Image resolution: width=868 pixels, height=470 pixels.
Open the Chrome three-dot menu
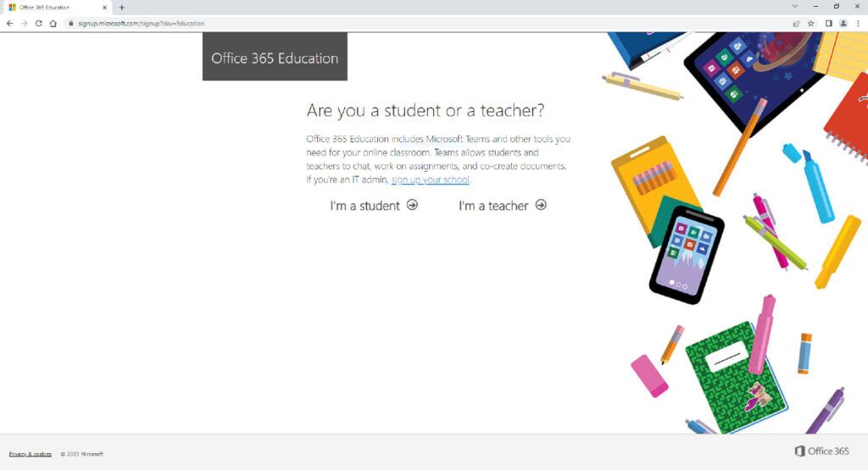click(x=858, y=24)
